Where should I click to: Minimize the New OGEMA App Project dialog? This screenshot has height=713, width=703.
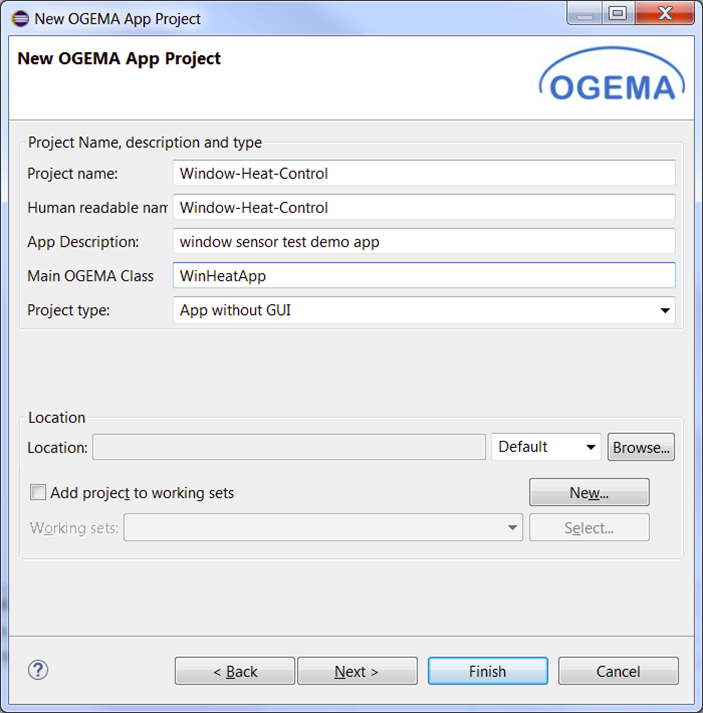[x=586, y=14]
